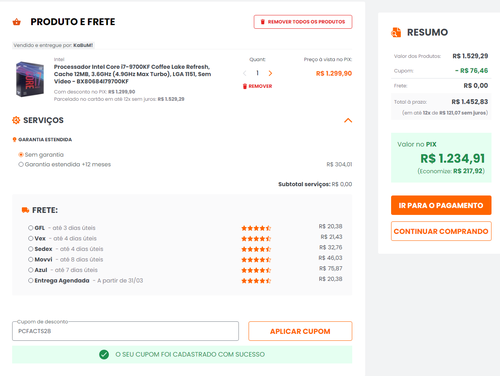The width and height of the screenshot is (500, 376).
Task: Select the Sem garantia radio option
Action: 21,155
